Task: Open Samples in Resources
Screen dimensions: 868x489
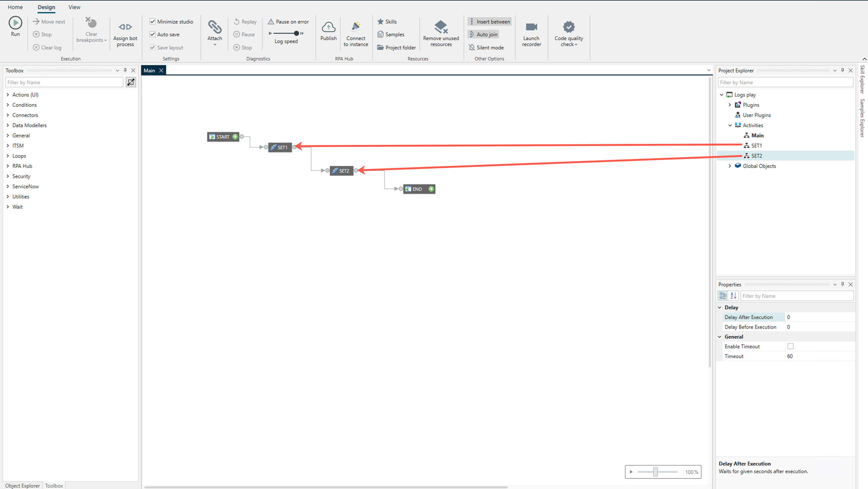Action: tap(391, 34)
